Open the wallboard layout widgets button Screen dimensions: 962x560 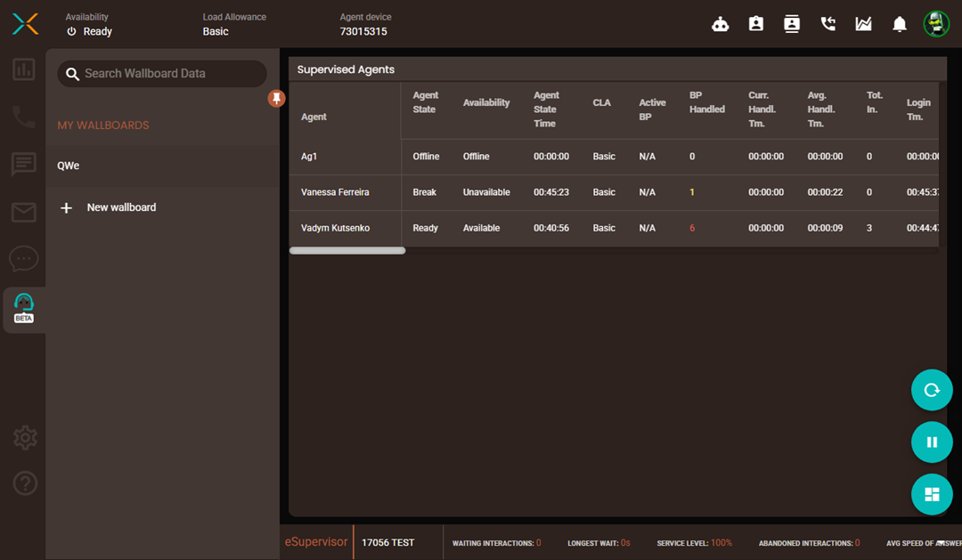[x=932, y=494]
